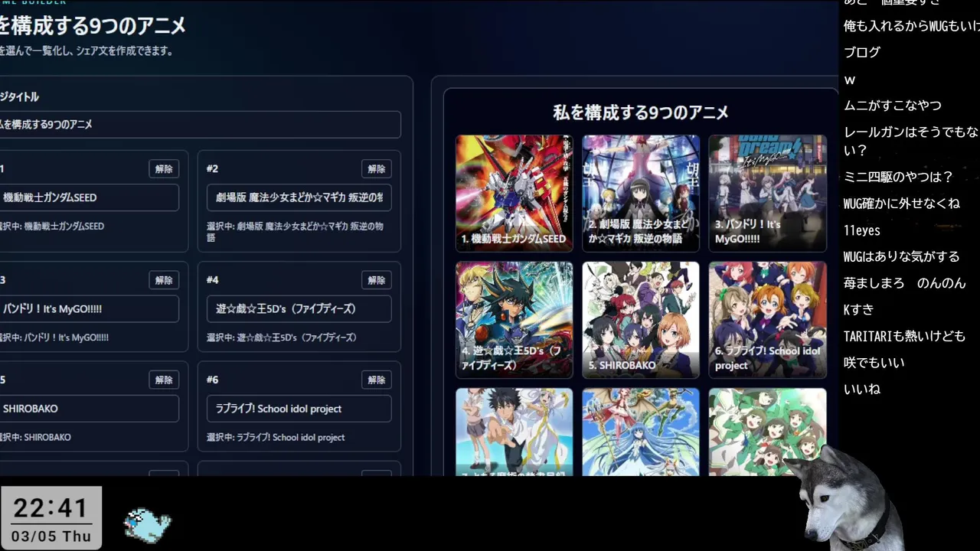Remove slot #3 with its 解除 button
This screenshot has width=980, height=551.
pyautogui.click(x=164, y=280)
